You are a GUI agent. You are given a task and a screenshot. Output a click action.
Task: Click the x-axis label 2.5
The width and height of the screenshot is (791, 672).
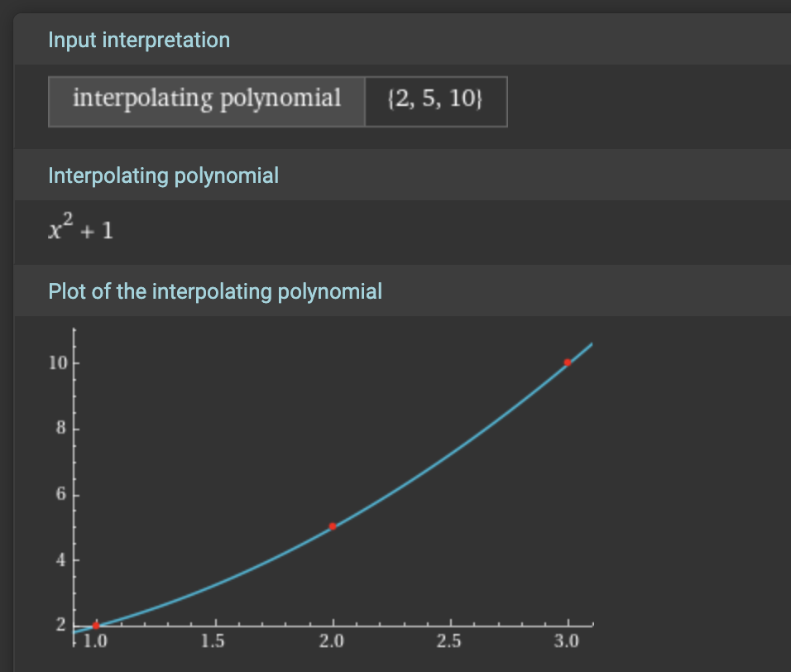pos(451,642)
